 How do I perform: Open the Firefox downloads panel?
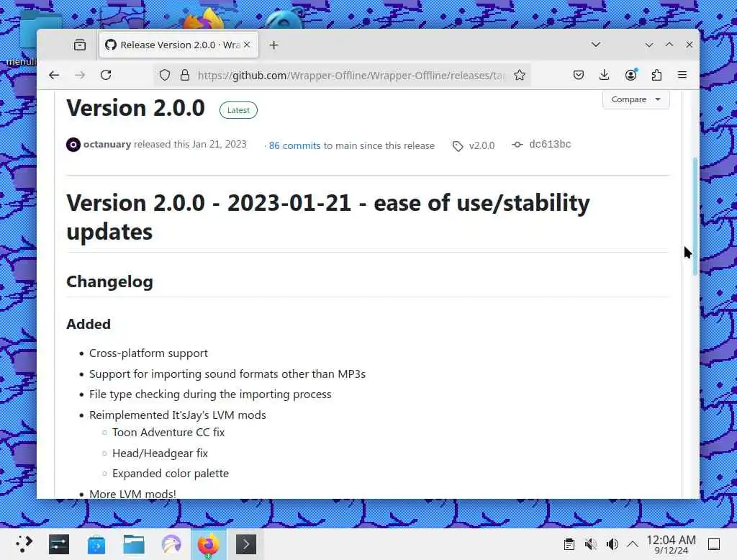click(605, 75)
